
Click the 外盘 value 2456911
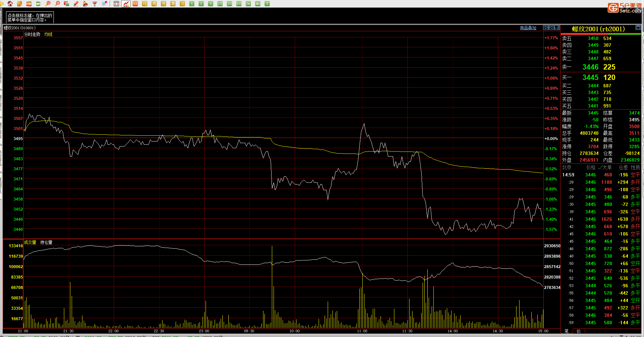[589, 160]
